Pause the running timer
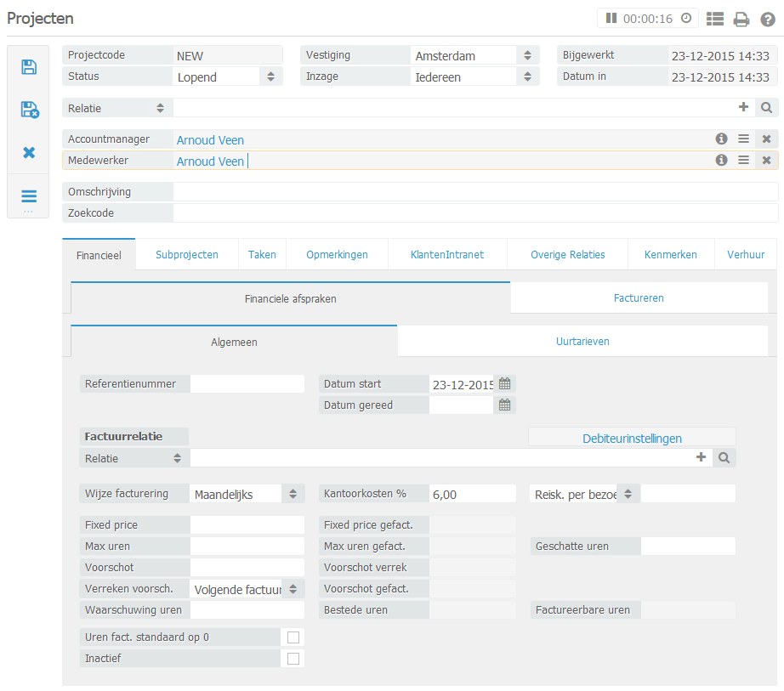The image size is (784, 691). (x=611, y=18)
